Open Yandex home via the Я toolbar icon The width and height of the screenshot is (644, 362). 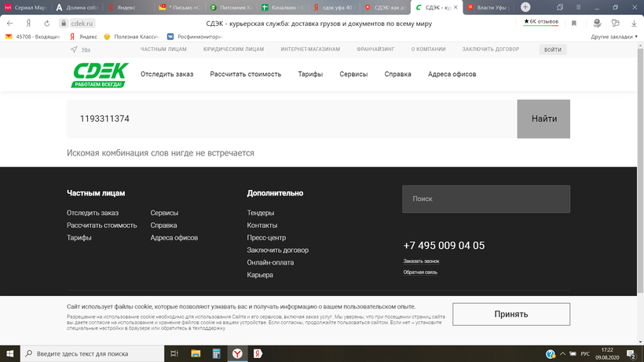(28, 24)
